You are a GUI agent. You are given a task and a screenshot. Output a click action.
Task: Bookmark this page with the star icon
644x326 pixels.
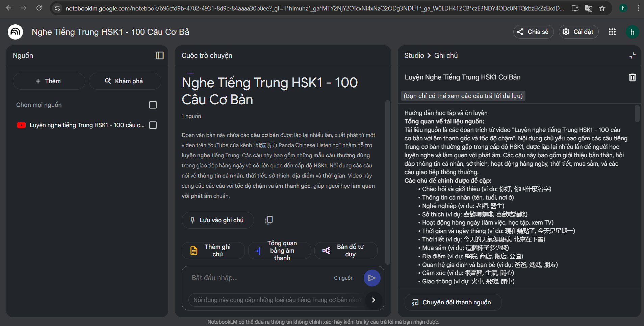pyautogui.click(x=602, y=8)
